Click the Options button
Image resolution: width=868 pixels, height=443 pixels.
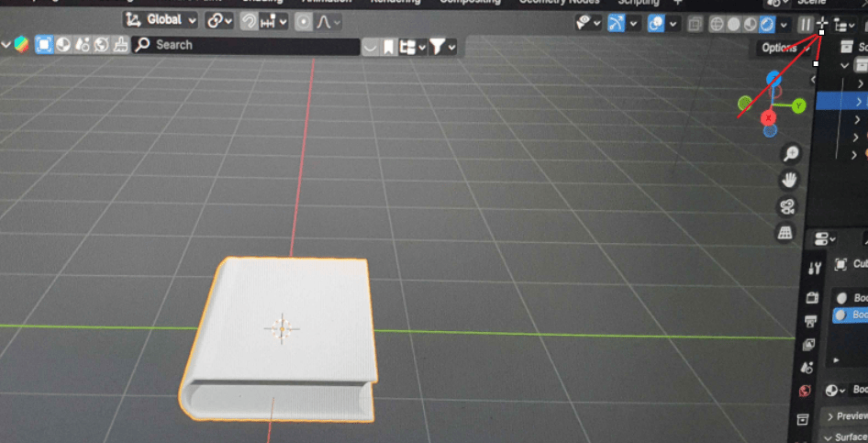(782, 48)
